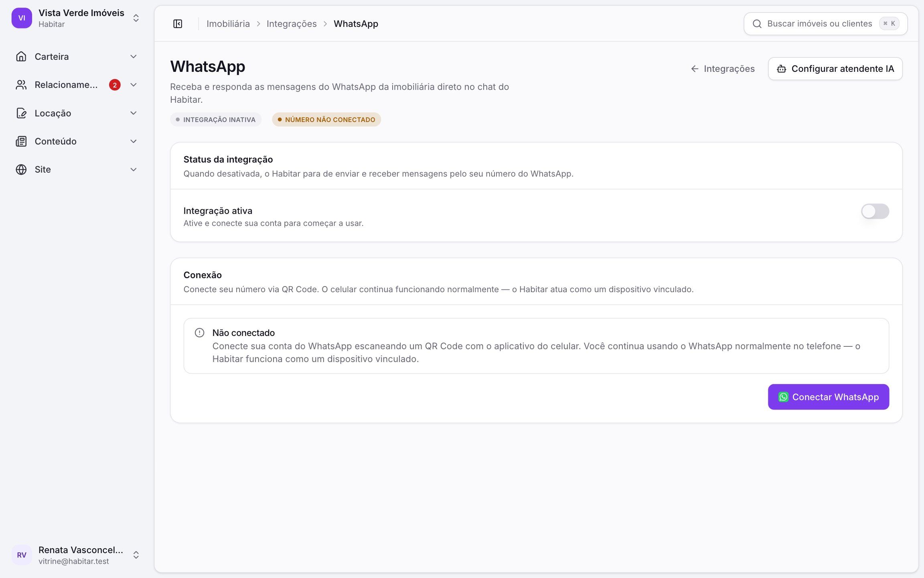The height and width of the screenshot is (578, 924).
Task: Toggle the sidebar collapse icon
Action: [178, 24]
